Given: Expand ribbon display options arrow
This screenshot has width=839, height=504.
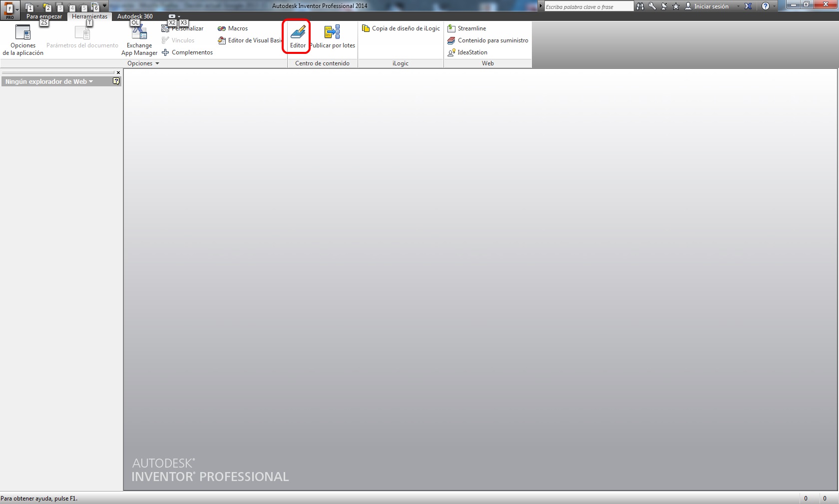Looking at the screenshot, I should click(x=179, y=16).
